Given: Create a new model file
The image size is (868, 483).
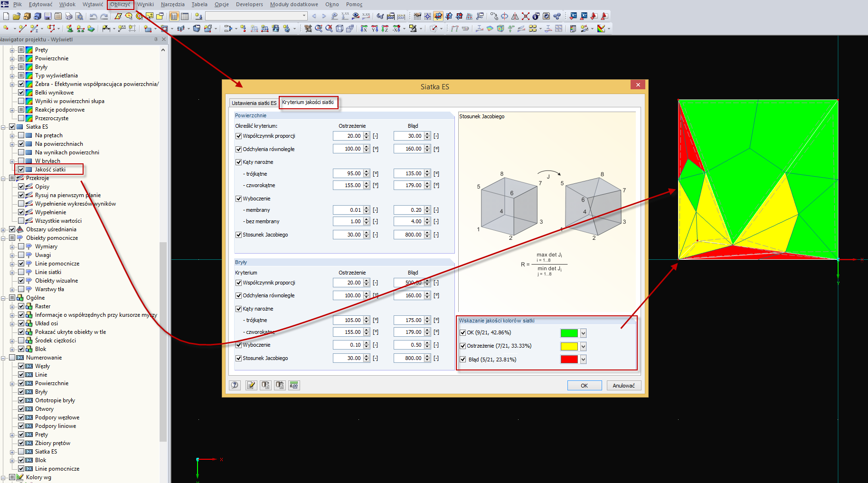Looking at the screenshot, I should [6, 16].
